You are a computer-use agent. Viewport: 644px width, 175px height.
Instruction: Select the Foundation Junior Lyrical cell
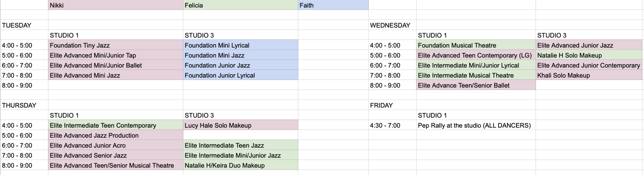240,75
